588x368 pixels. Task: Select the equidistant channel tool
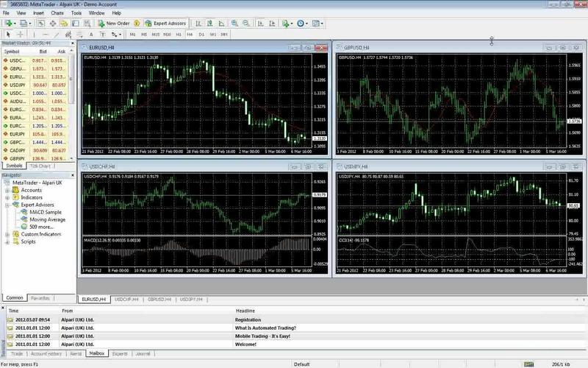(68, 35)
